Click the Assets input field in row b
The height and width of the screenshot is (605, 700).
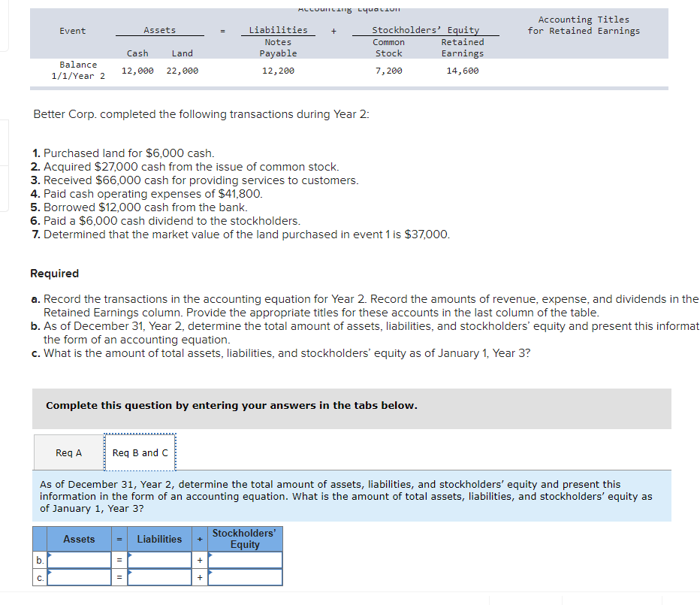pyautogui.click(x=79, y=559)
